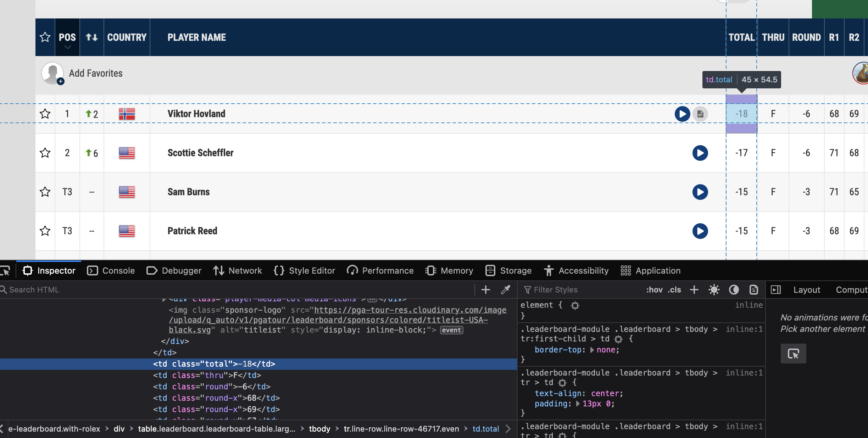The image size is (868, 438).
Task: Sort by the POS column
Action: click(67, 37)
